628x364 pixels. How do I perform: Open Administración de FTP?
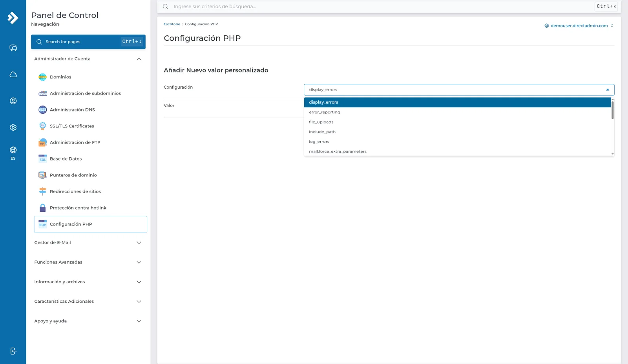(91, 142)
